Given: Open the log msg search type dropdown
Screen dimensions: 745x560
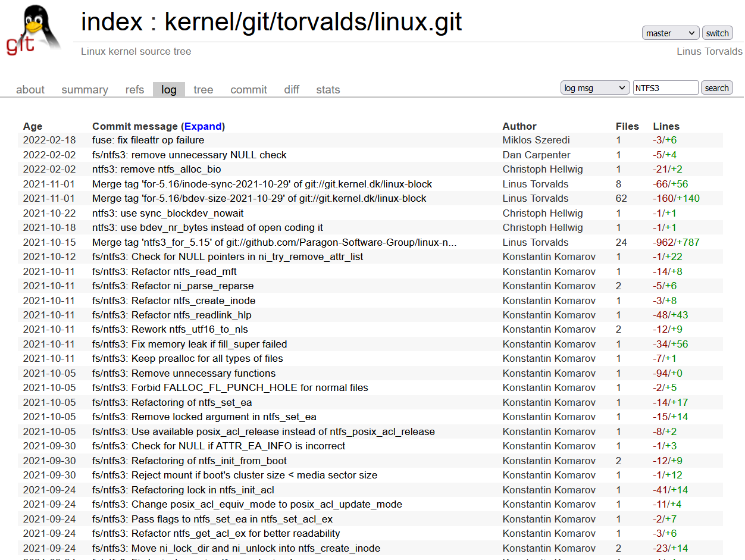Looking at the screenshot, I should (x=595, y=88).
